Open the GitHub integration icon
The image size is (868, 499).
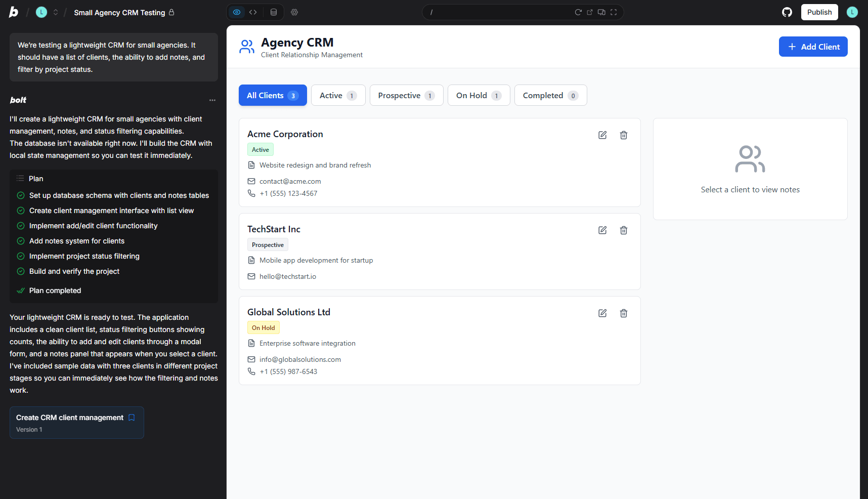point(787,12)
